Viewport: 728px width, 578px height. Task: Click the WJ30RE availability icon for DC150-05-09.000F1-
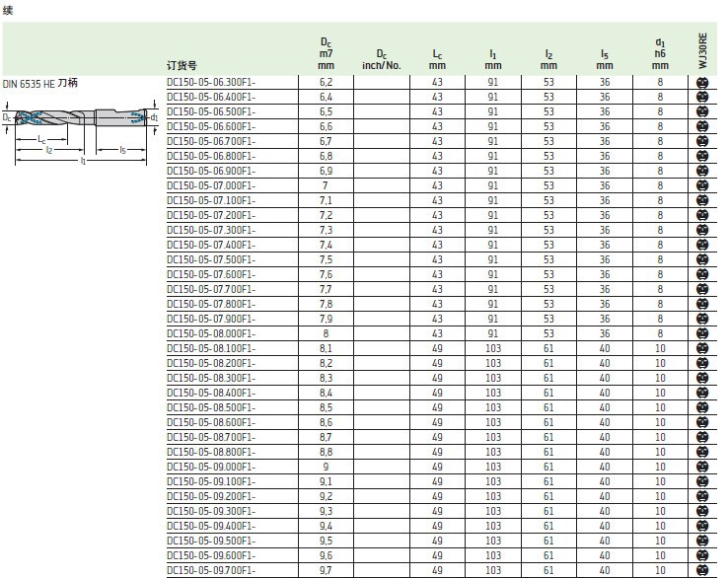pyautogui.click(x=702, y=467)
